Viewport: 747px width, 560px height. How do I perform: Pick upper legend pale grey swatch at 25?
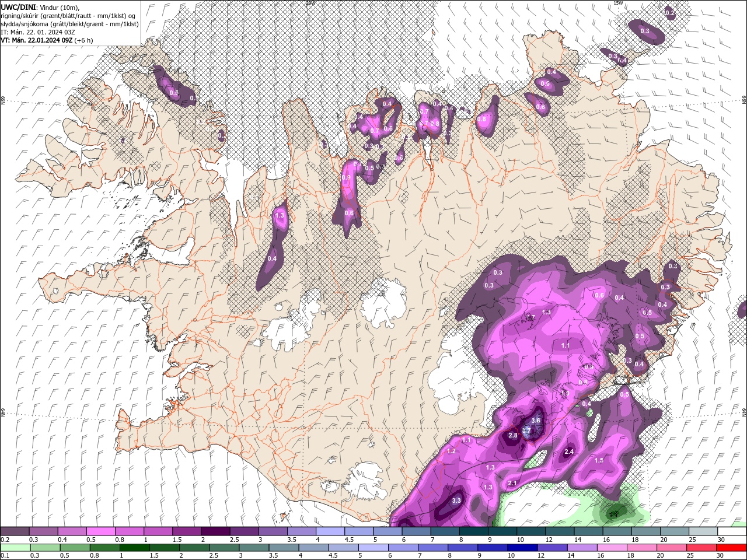click(x=703, y=531)
